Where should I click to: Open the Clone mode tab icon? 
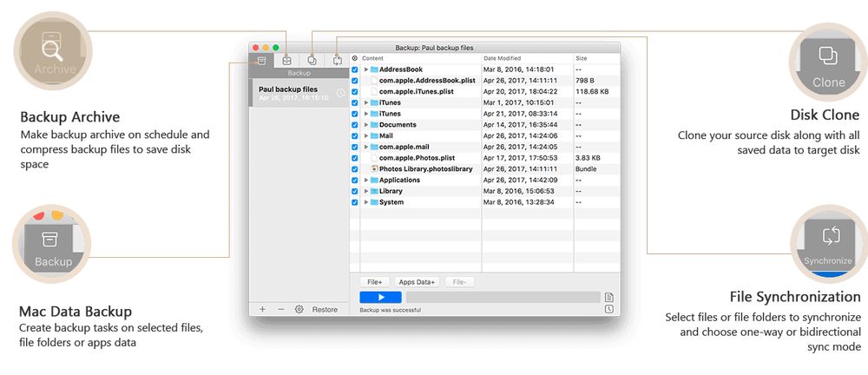312,61
